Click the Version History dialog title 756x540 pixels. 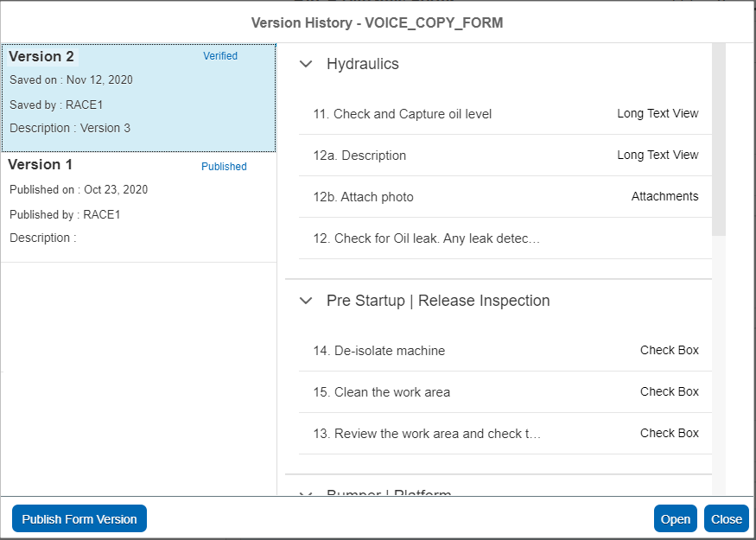378,22
